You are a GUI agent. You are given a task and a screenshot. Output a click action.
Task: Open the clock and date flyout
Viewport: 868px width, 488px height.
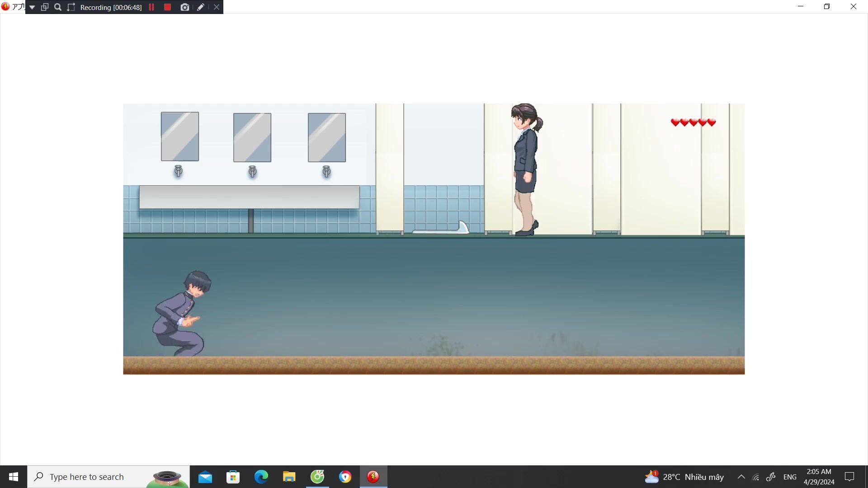[x=819, y=477]
